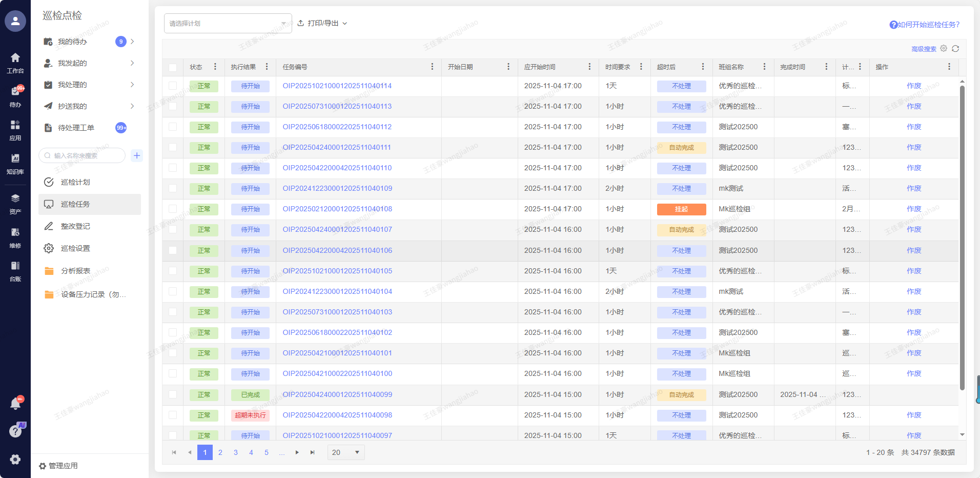This screenshot has width=980, height=478.
Task: Click the table's vertical scrollbar
Action: (x=962, y=236)
